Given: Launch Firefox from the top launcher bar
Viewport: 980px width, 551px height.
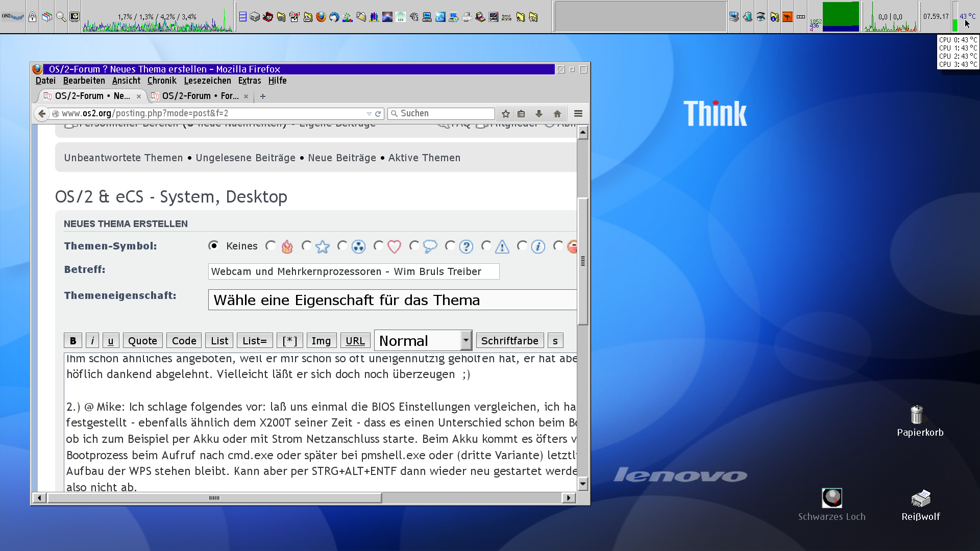Looking at the screenshot, I should pos(321,17).
